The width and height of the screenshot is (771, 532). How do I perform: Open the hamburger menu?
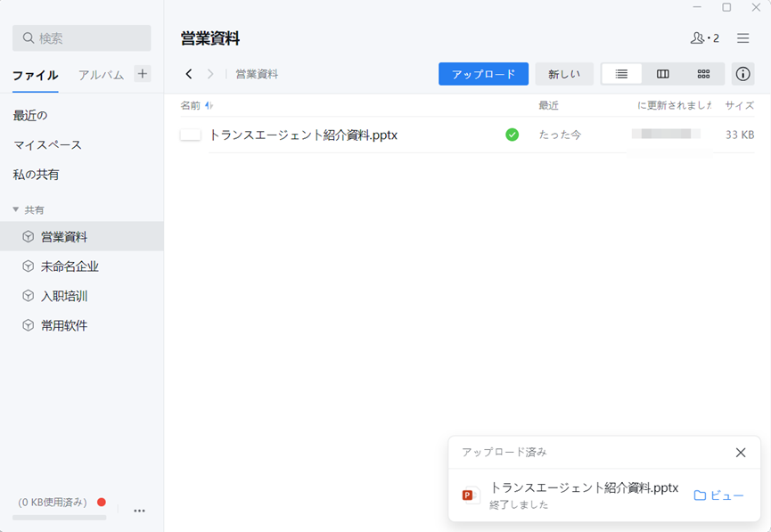click(x=742, y=38)
